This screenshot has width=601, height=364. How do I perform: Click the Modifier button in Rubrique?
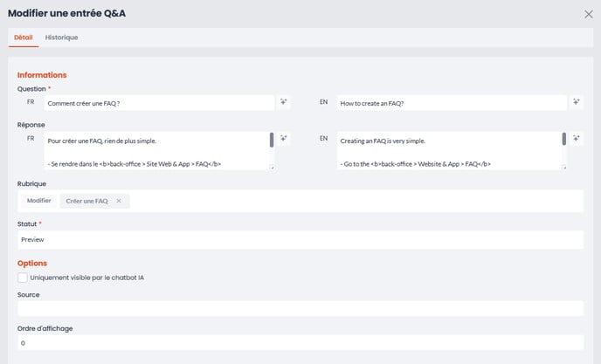[x=38, y=201]
